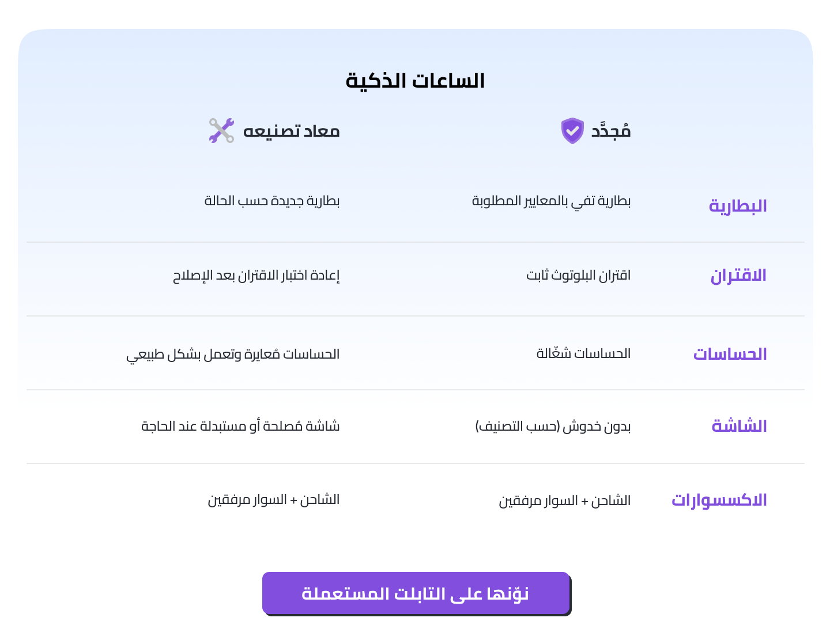Click the الحساسات row label
This screenshot has width=830, height=644.
[730, 354]
